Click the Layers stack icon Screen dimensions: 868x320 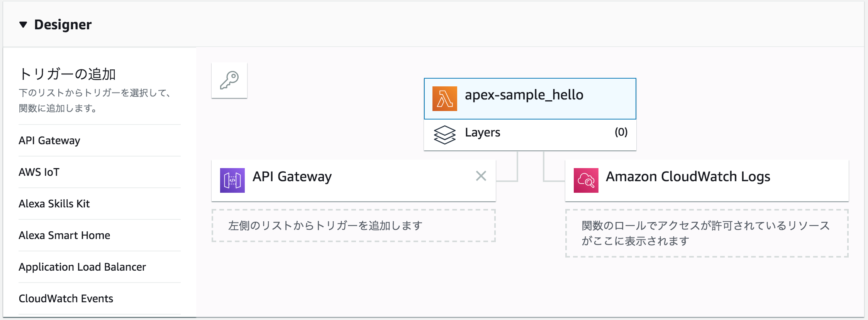tap(445, 133)
